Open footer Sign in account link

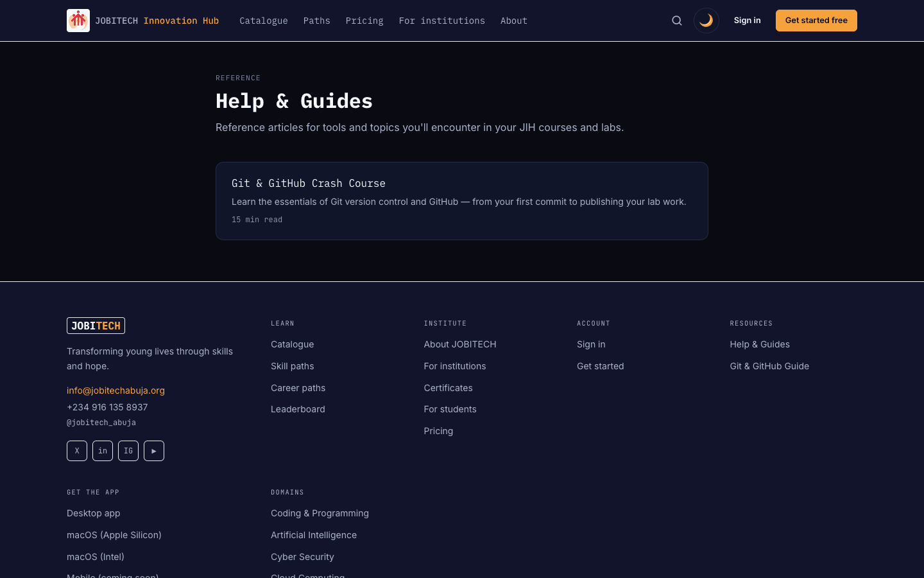(x=591, y=344)
